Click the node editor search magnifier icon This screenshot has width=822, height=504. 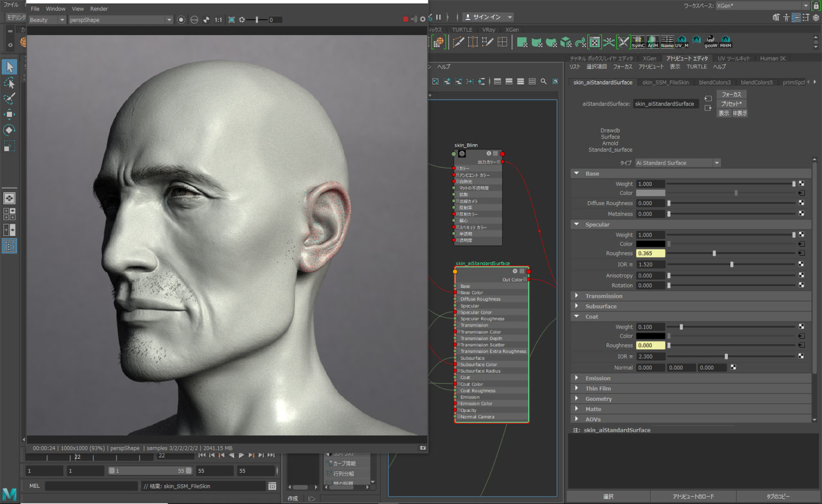(543, 82)
